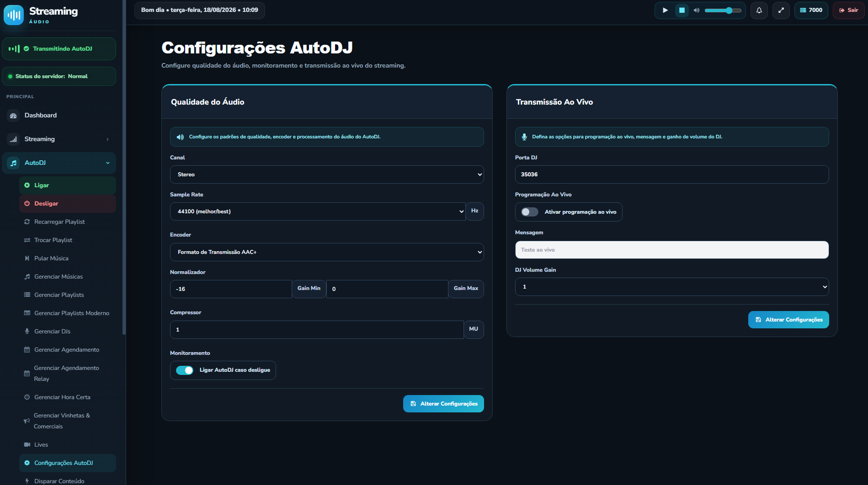The image size is (868, 485).
Task: Click the Sair logout button
Action: point(849,10)
